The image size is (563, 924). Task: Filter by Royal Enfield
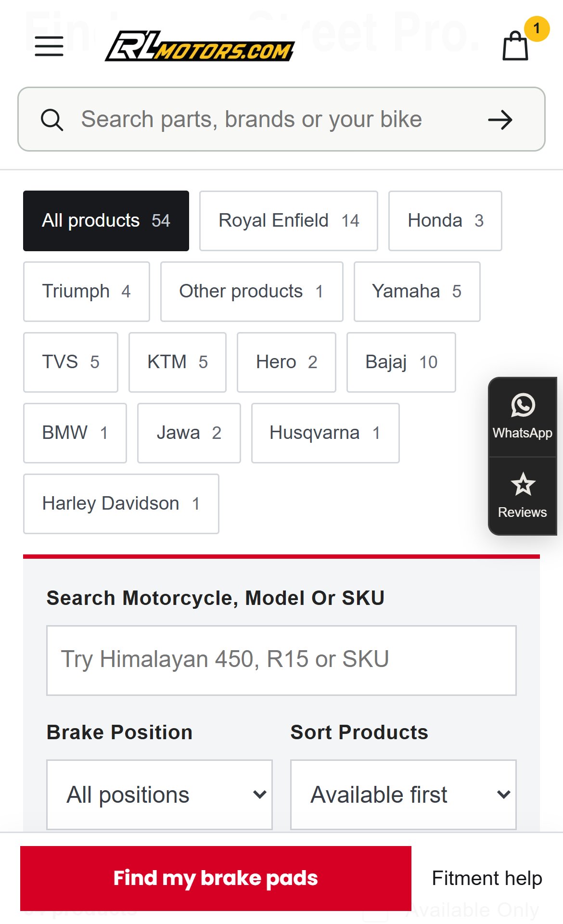(x=289, y=221)
